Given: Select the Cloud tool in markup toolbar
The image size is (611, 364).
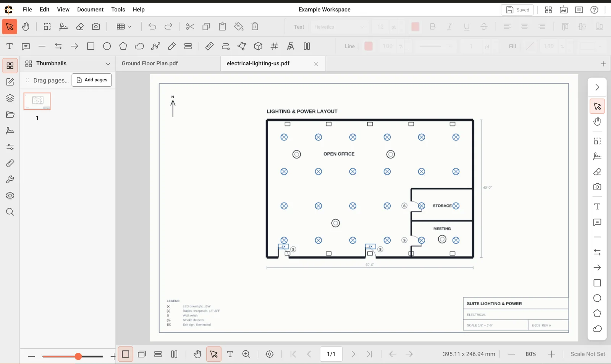Looking at the screenshot, I should click(x=139, y=46).
